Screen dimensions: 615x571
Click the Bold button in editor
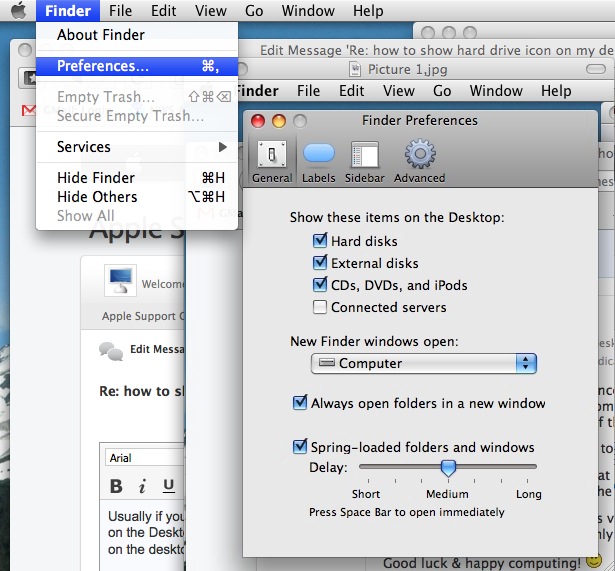116,486
